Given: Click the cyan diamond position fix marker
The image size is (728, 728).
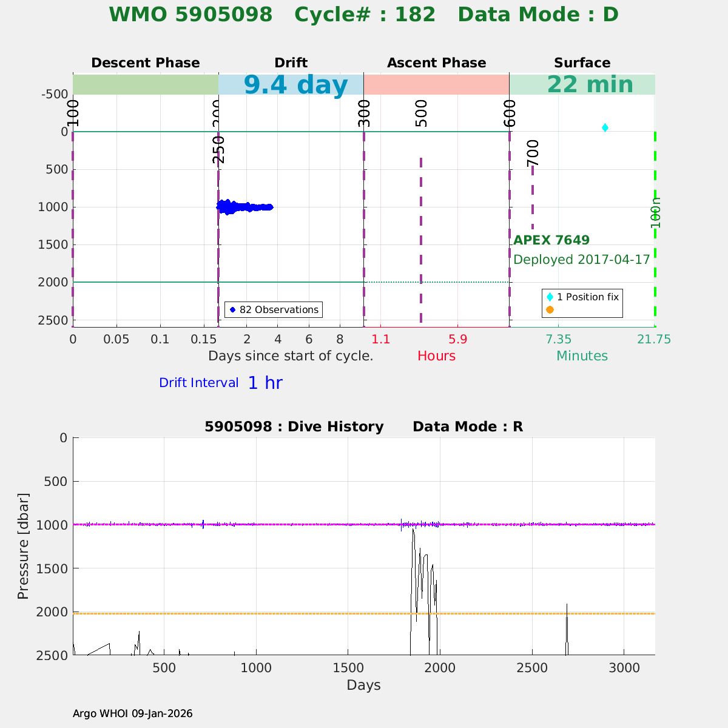Looking at the screenshot, I should click(605, 127).
